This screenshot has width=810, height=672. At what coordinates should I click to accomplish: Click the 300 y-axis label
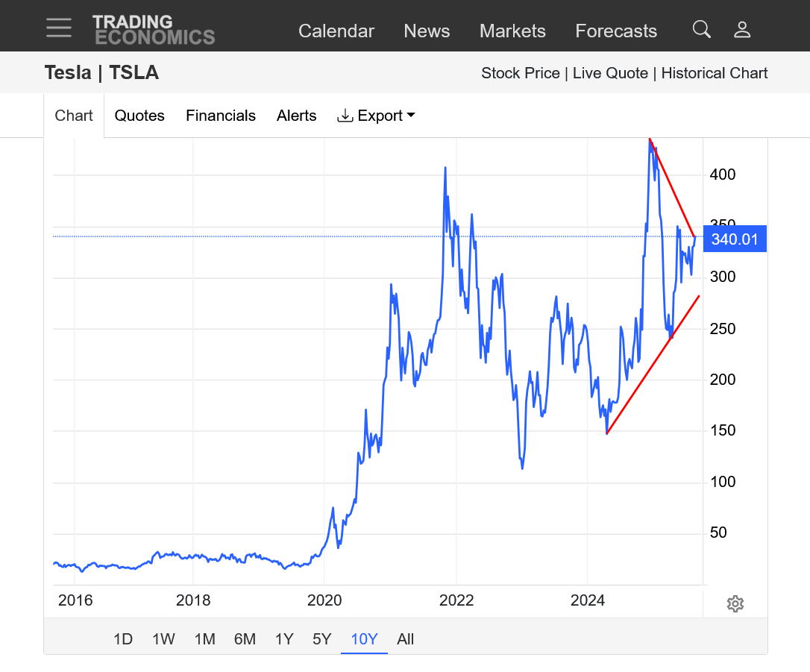coord(723,277)
